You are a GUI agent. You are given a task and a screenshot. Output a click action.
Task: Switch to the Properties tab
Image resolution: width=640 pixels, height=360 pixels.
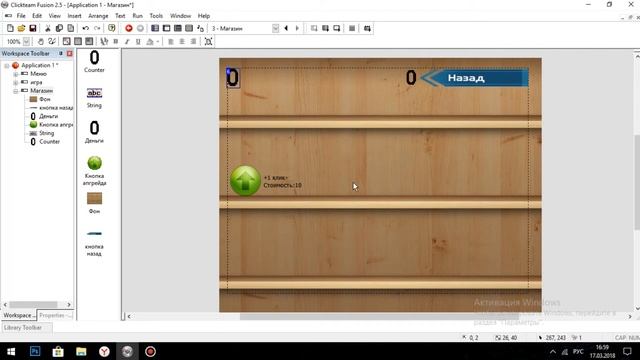(56, 315)
